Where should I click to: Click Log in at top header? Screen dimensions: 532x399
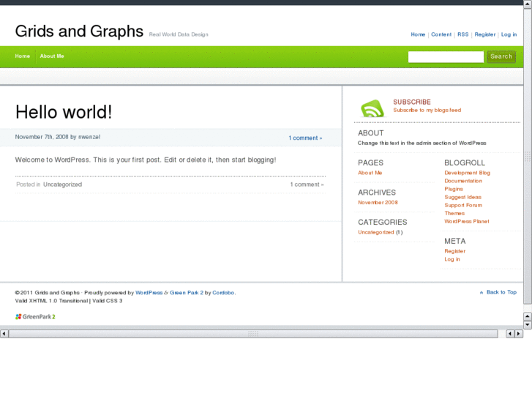click(509, 34)
